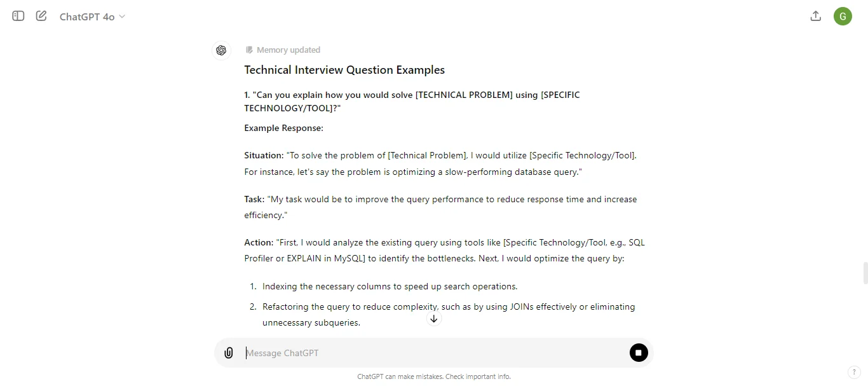Expand the chevron beside ChatGPT 4o
Image resolution: width=868 pixels, height=386 pixels.
[122, 17]
